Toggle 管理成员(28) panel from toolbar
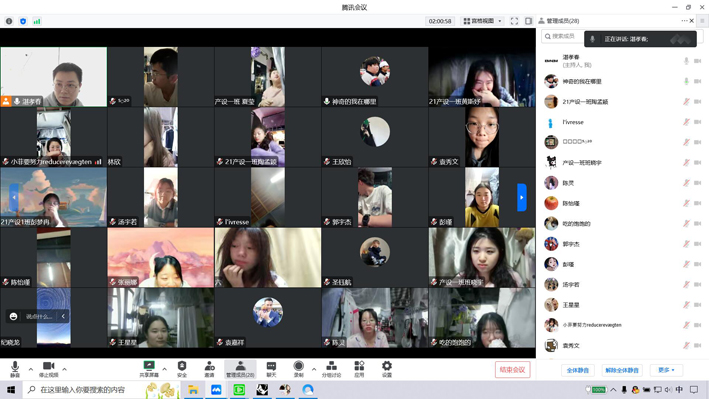The width and height of the screenshot is (709, 399). (x=240, y=369)
